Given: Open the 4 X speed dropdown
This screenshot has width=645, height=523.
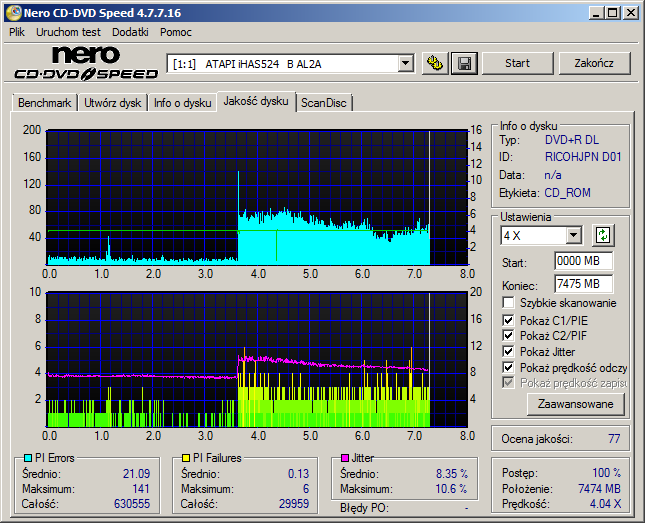Looking at the screenshot, I should (x=573, y=236).
